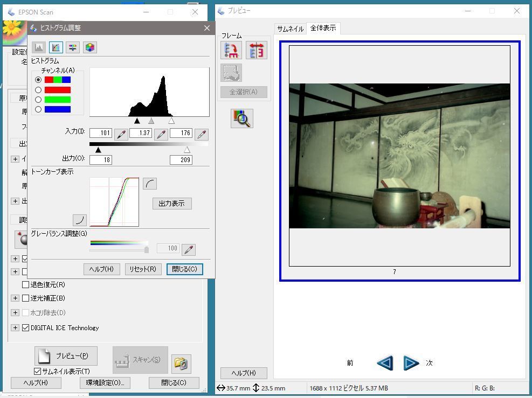The width and height of the screenshot is (532, 398).
Task: Click リセット button in histogram dialog
Action: 143,269
